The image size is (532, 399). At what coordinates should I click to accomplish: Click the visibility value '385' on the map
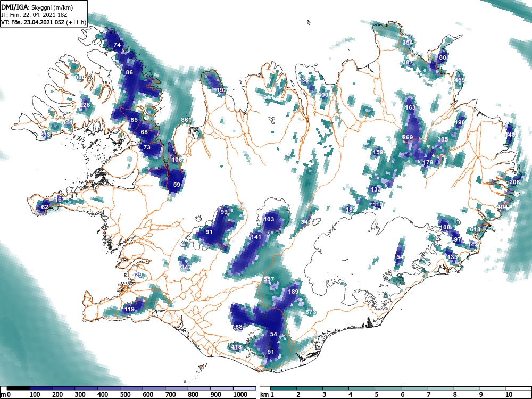tap(443, 139)
